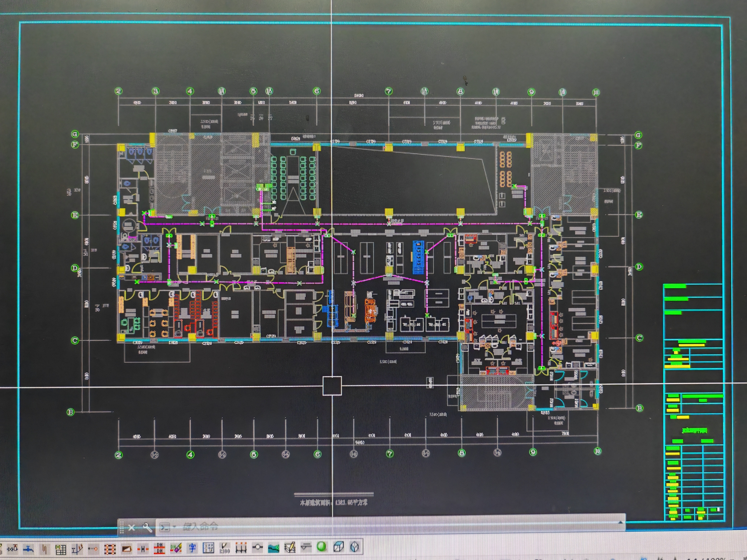Click the blue faucet icon in toolbar
Image resolution: width=747 pixels, height=560 pixels.
tap(28, 549)
